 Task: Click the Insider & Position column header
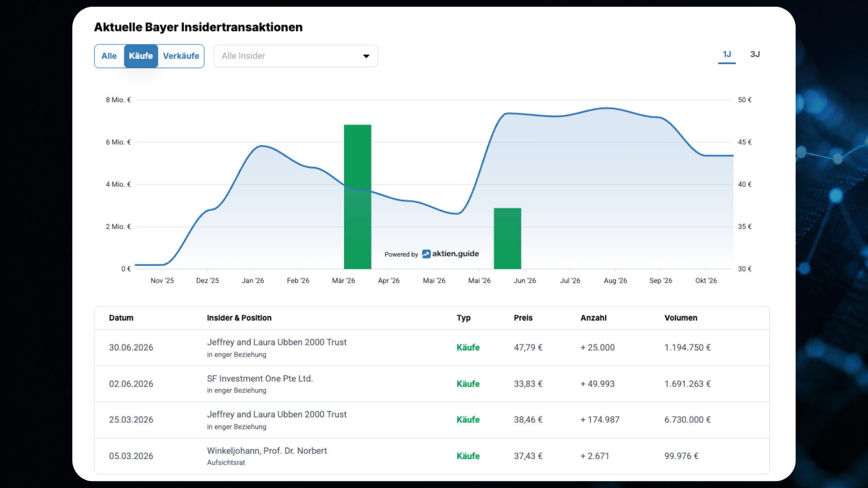(239, 318)
